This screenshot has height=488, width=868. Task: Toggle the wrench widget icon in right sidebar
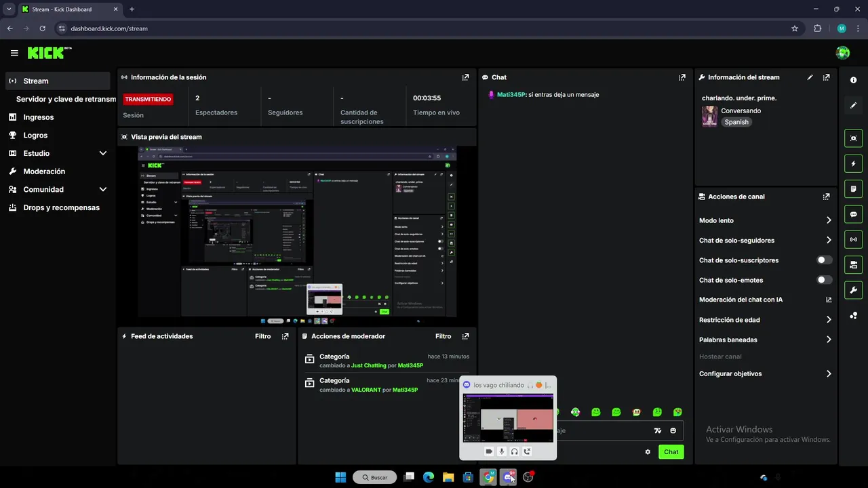(x=853, y=290)
